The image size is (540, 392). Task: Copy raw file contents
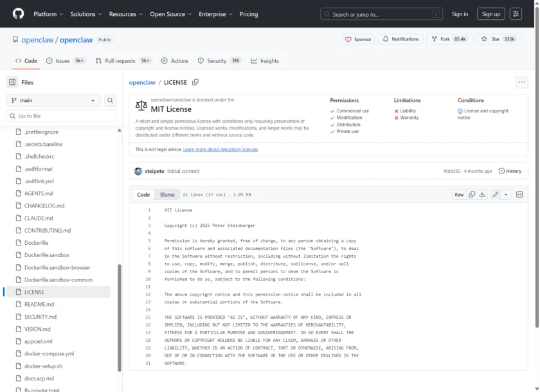coord(472,195)
